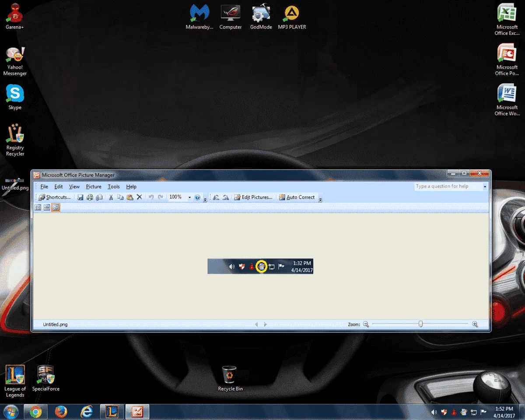Click the Save floppy disk icon

point(80,197)
